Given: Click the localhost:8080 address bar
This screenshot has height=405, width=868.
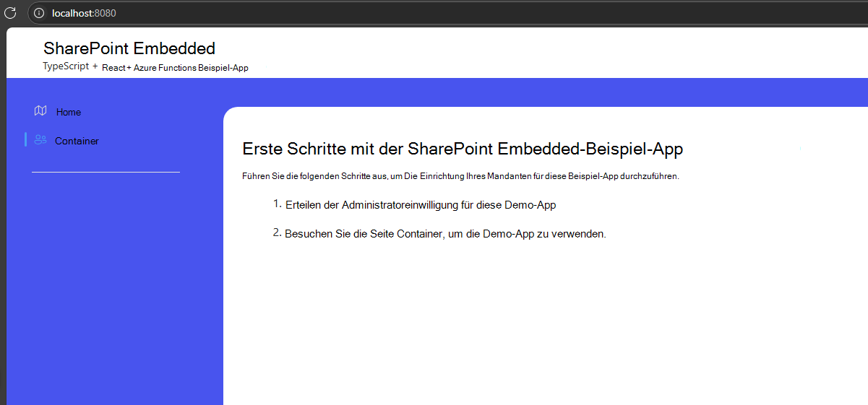Looking at the screenshot, I should [448, 13].
